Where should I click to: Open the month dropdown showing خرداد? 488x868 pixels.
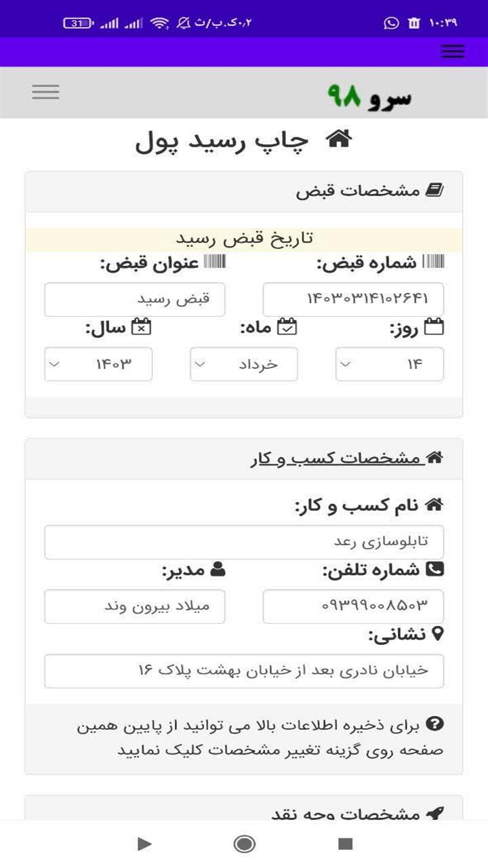[x=243, y=363]
